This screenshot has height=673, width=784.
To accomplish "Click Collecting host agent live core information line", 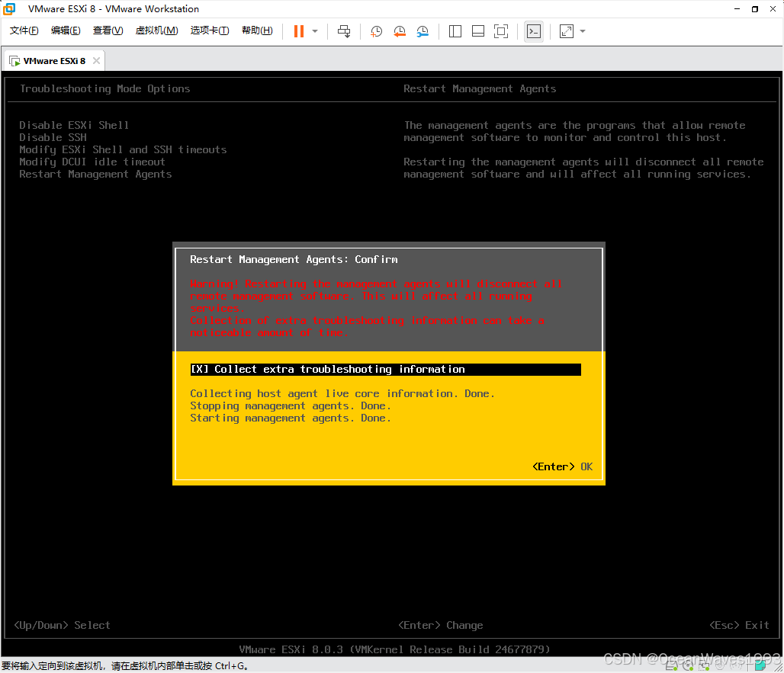I will (342, 394).
